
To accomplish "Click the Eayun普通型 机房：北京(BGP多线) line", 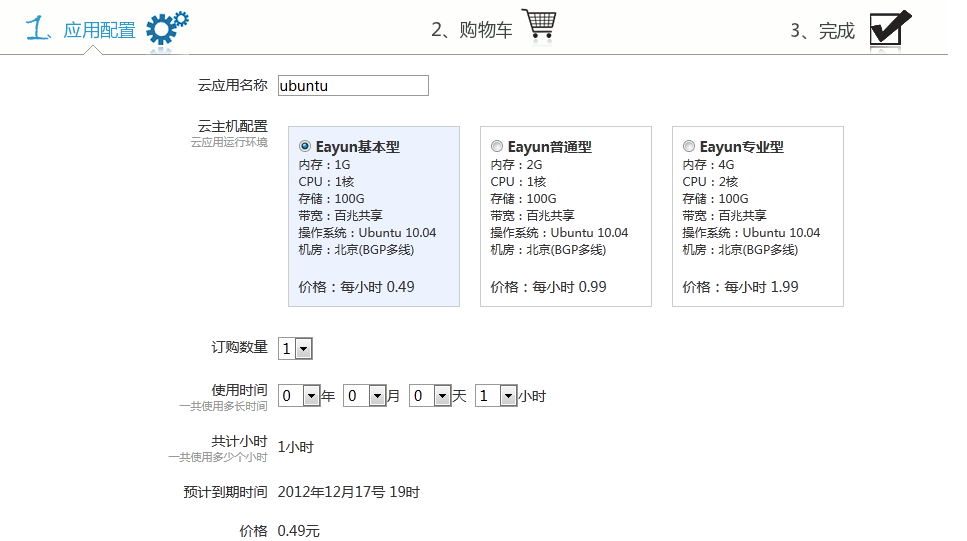I will 548,250.
